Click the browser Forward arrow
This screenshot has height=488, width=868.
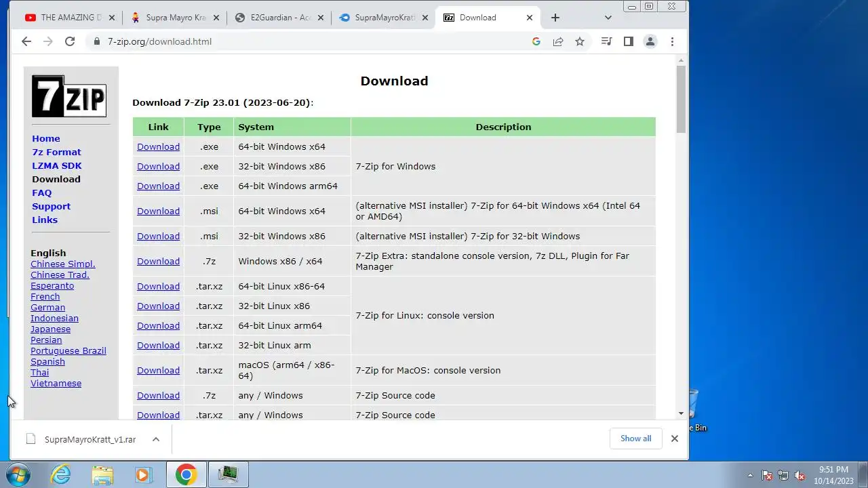(48, 41)
